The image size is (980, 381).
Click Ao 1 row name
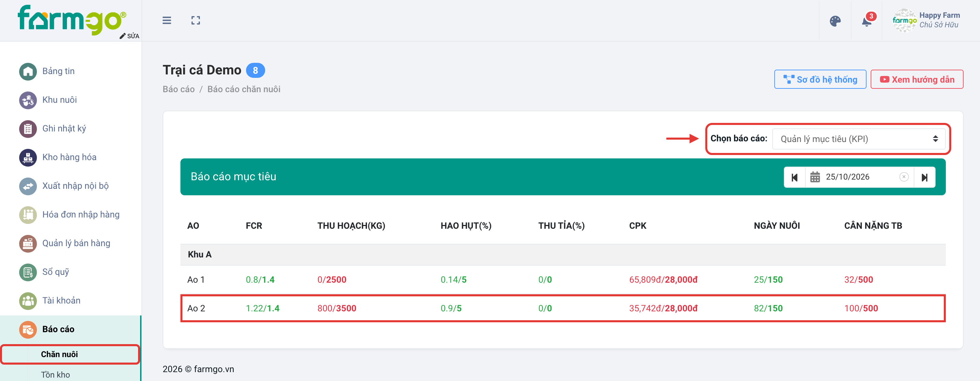pyautogui.click(x=196, y=280)
